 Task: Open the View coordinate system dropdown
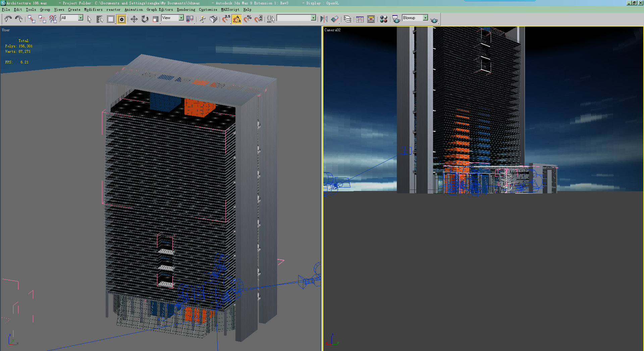[181, 18]
